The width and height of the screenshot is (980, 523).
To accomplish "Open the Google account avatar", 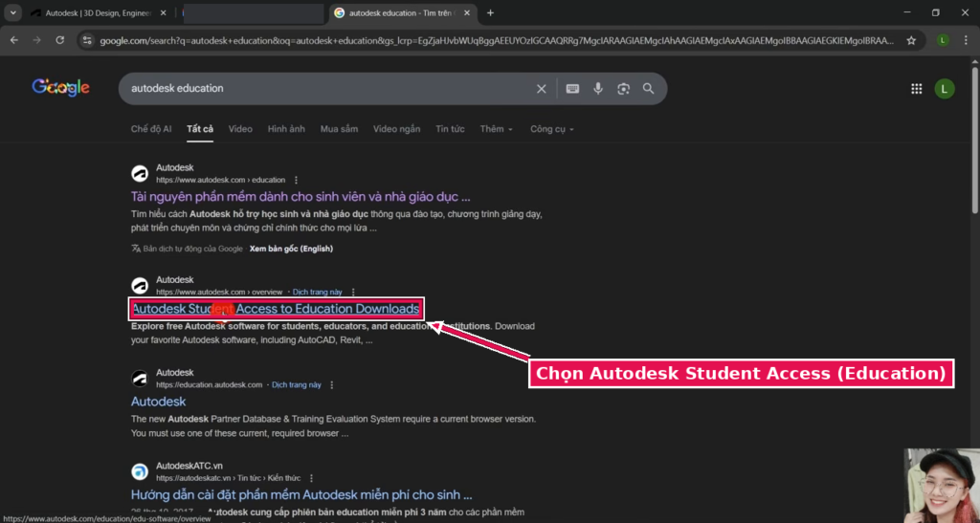I will click(945, 89).
